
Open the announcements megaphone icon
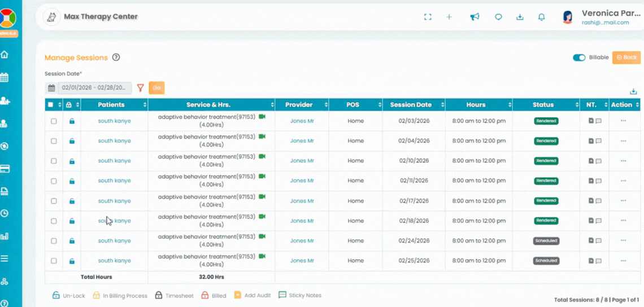tap(475, 17)
